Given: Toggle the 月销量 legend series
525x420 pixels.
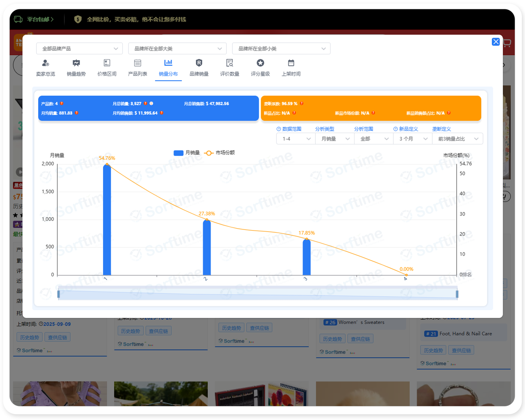Looking at the screenshot, I should pos(187,153).
